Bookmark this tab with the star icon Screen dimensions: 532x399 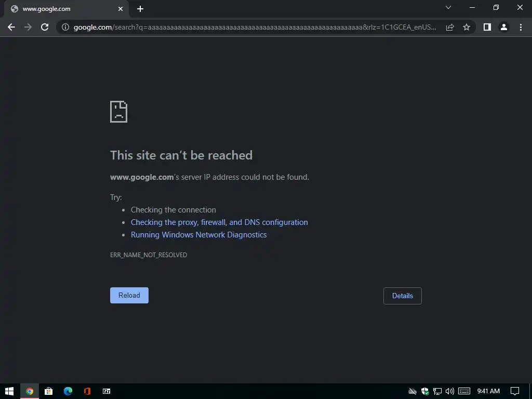[467, 27]
